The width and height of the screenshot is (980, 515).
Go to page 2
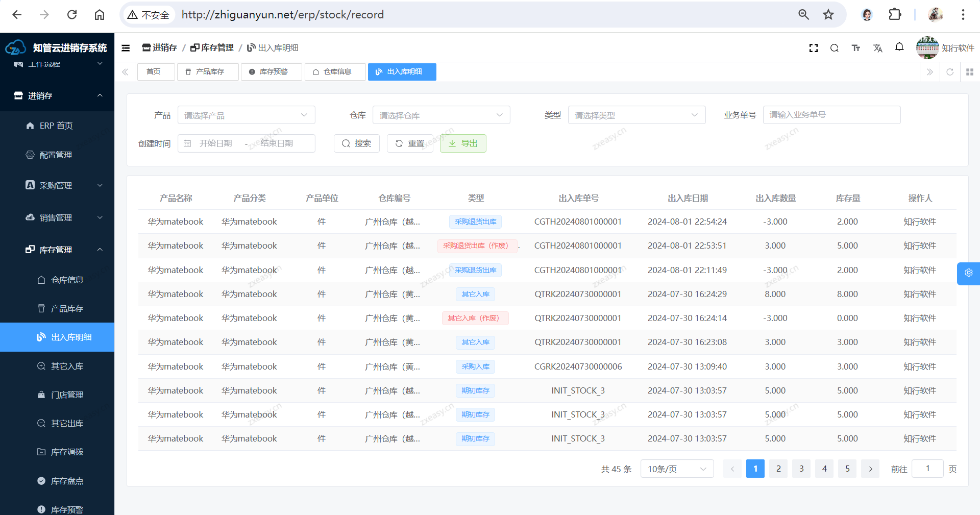click(778, 469)
